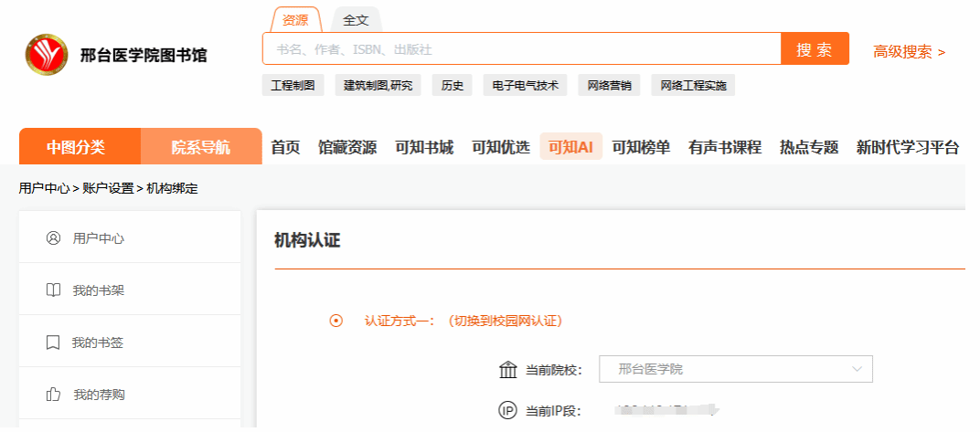980x432 pixels.
Task: Open 用户中心 sidebar text label
Action: 98,237
